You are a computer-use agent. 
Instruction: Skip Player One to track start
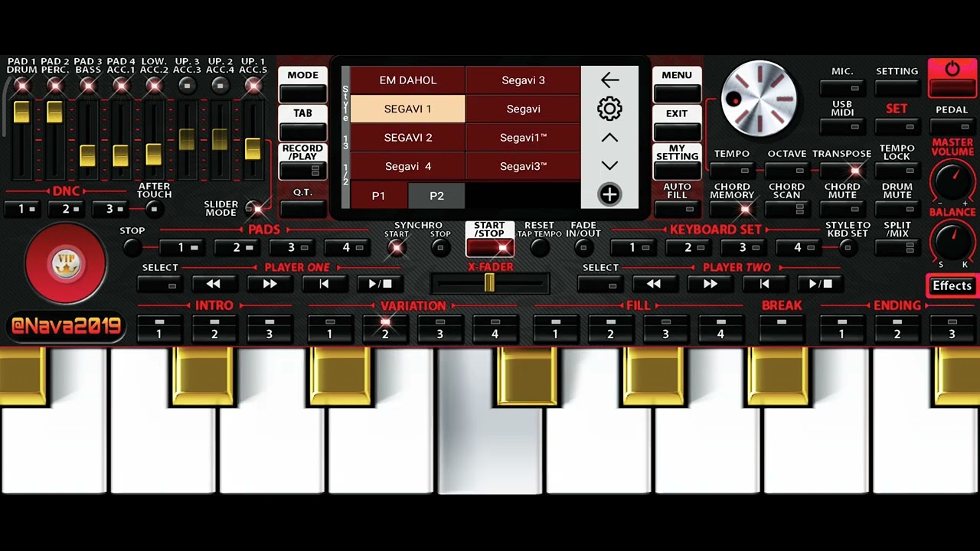point(325,284)
